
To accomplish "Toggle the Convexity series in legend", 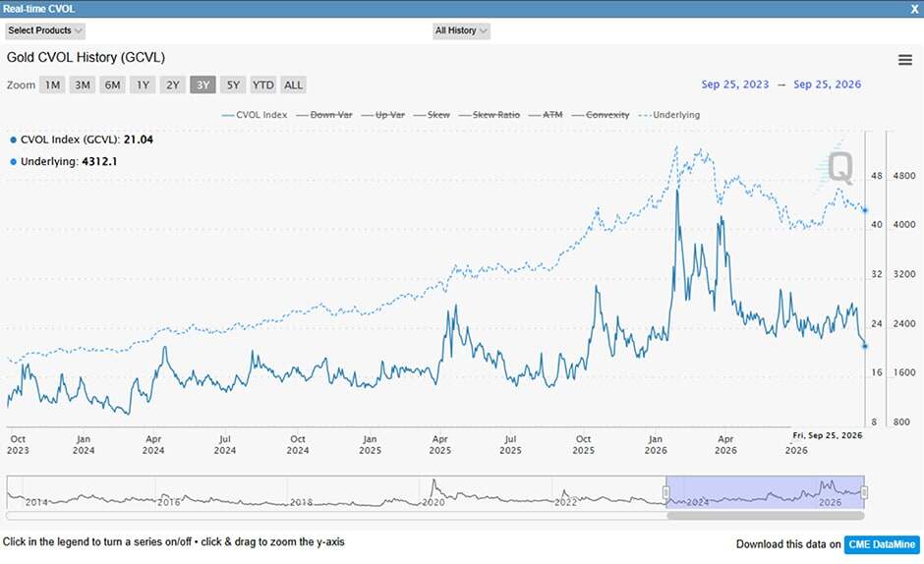I will tap(601, 115).
